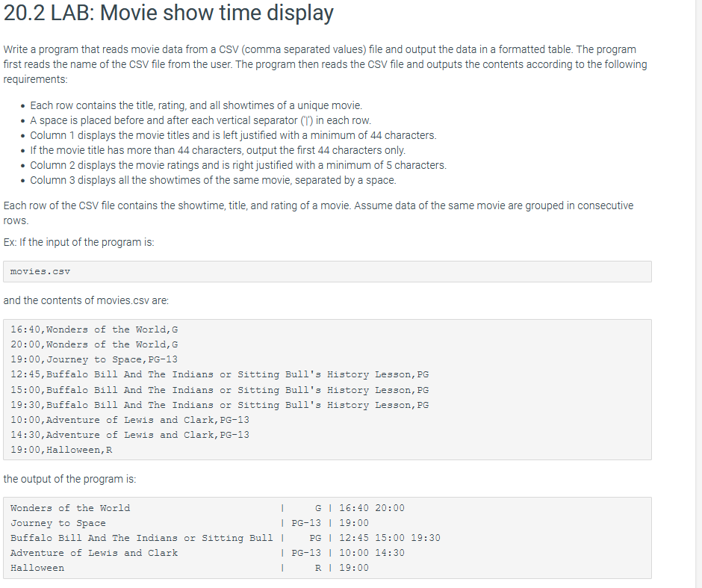The height and width of the screenshot is (588, 702).
Task: Click the bullet about Column 3 showtimes
Action: click(x=213, y=180)
